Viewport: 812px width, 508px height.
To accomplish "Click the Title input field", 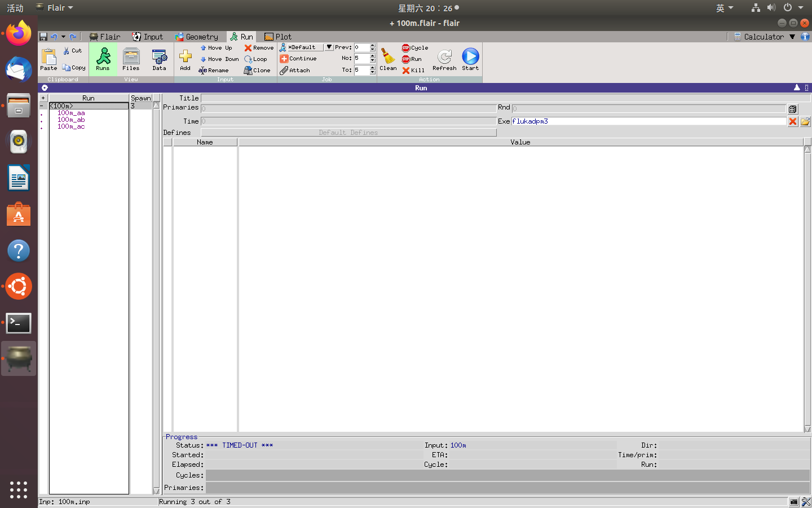I will pos(505,98).
